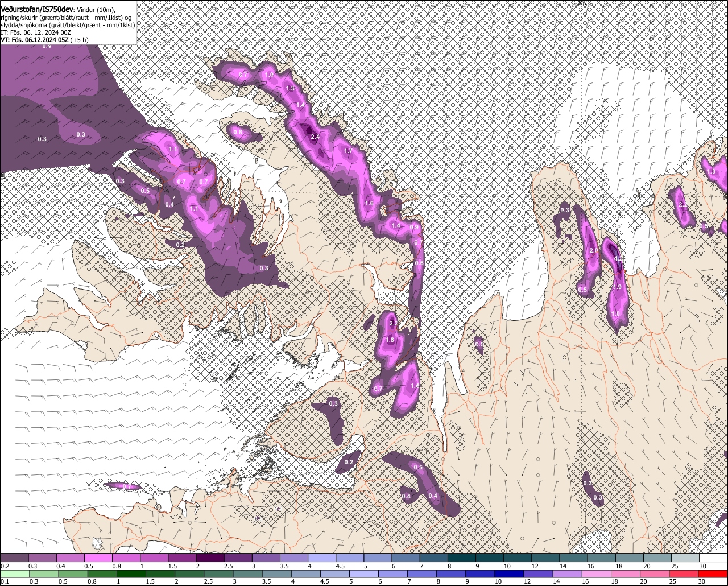The image size is (728, 586).
Task: Click the 1.9 precipitation label on the map
Action: coord(618,287)
